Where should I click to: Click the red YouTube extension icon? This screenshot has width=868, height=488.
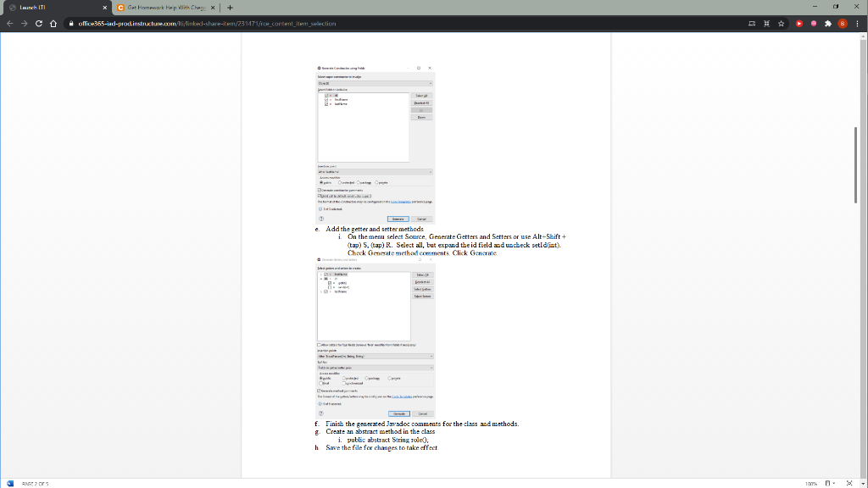[799, 24]
